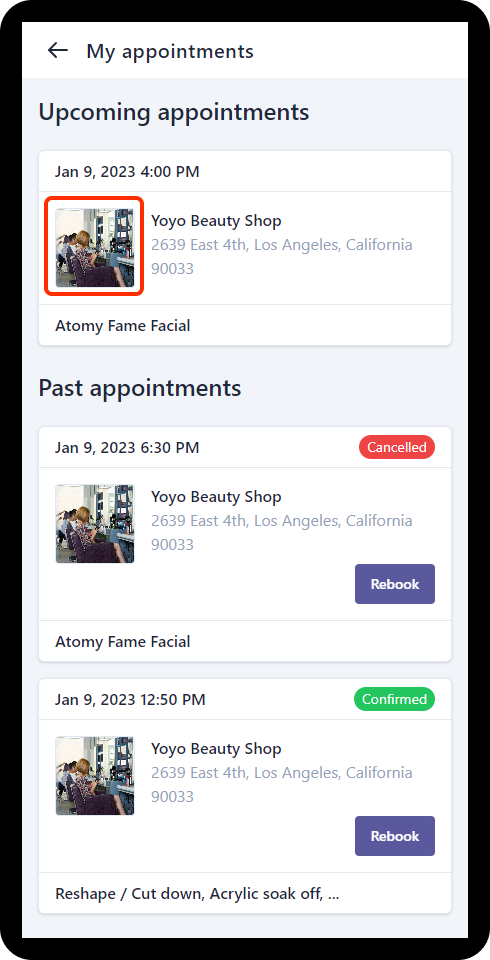Click the red Cancelled status badge
Image resolution: width=490 pixels, height=960 pixels.
click(x=397, y=447)
